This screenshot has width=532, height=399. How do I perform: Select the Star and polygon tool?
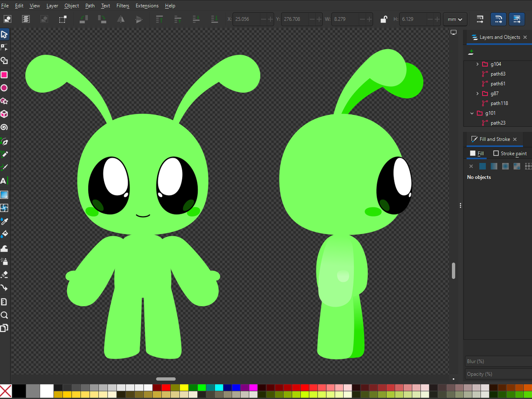4,101
